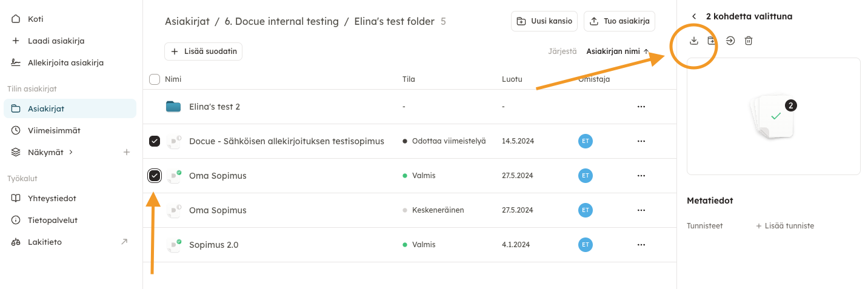Click the back chevron beside '2 kohdetta valittuna'
This screenshot has height=289, width=868.
(x=694, y=16)
